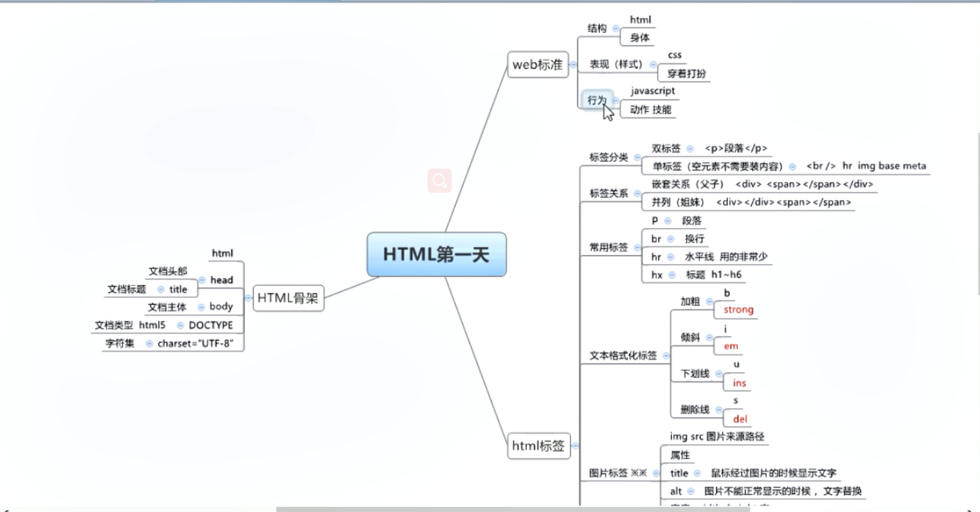Collapse the 图片标签 subtopic
Image resolution: width=980 pixels, height=512 pixels.
tap(656, 473)
